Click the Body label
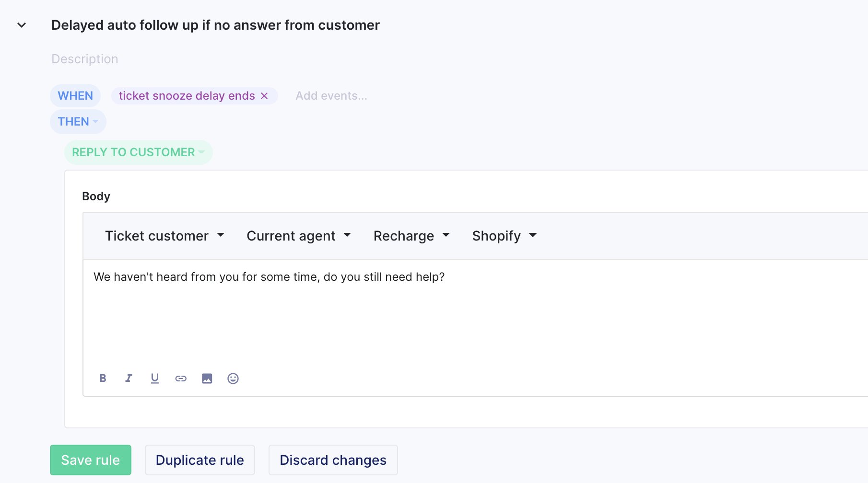 [x=96, y=196]
